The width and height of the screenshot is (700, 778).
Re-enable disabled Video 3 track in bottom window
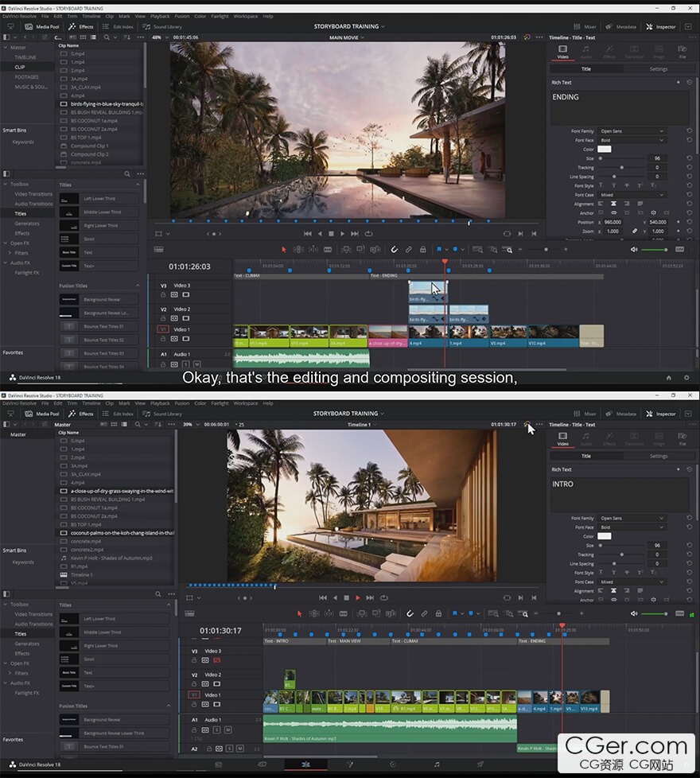point(217,660)
